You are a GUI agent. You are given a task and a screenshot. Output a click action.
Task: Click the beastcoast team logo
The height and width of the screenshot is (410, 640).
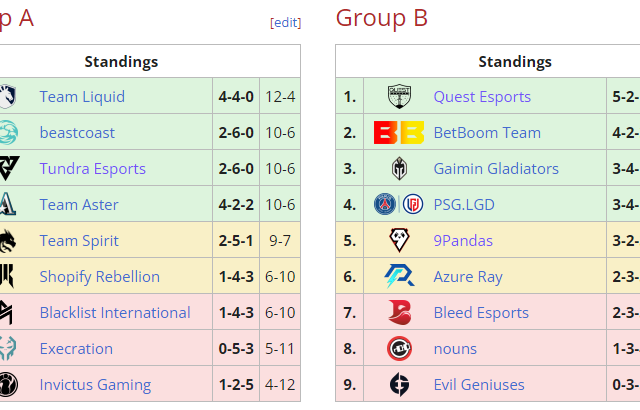(x=7, y=133)
